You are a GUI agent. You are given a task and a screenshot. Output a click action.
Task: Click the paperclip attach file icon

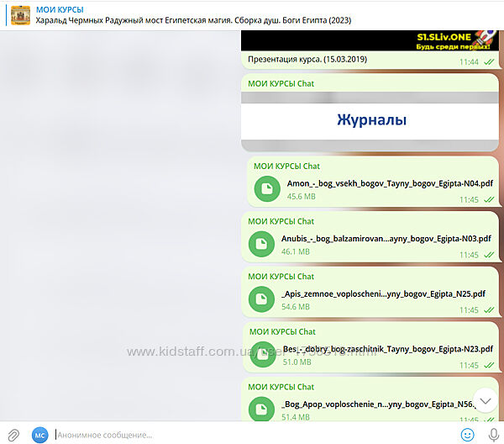[13, 434]
